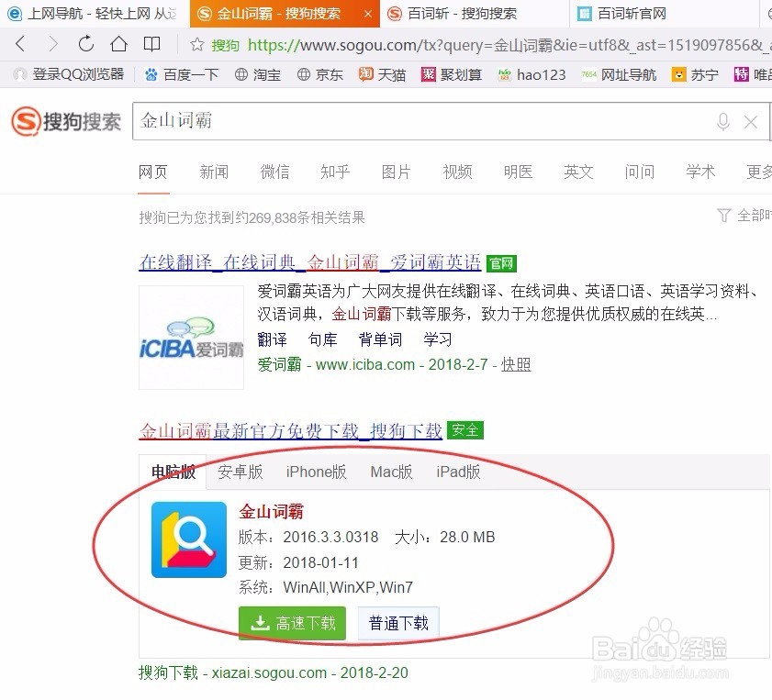The image size is (772, 700).
Task: Click the filter funnel icon near 全部时间
Action: coord(724,215)
